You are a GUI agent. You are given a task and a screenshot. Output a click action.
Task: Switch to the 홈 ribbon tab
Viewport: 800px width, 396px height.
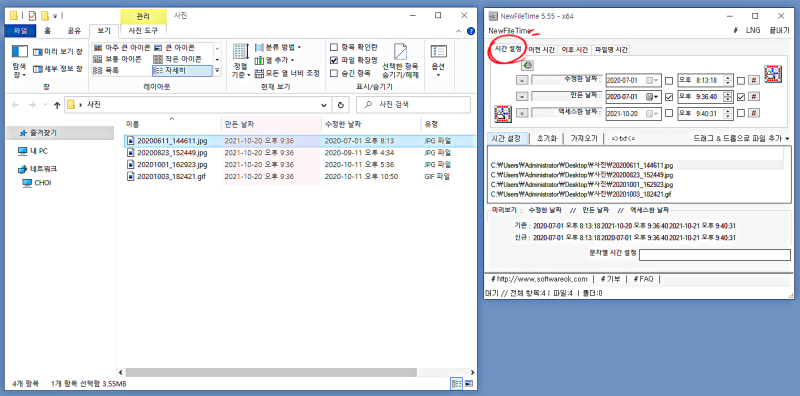(47, 31)
